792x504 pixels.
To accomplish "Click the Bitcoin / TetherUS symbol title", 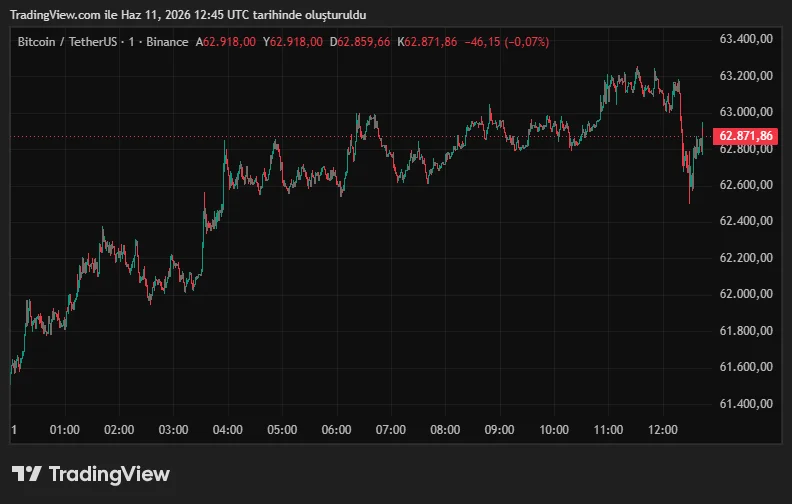I will 67,42.
